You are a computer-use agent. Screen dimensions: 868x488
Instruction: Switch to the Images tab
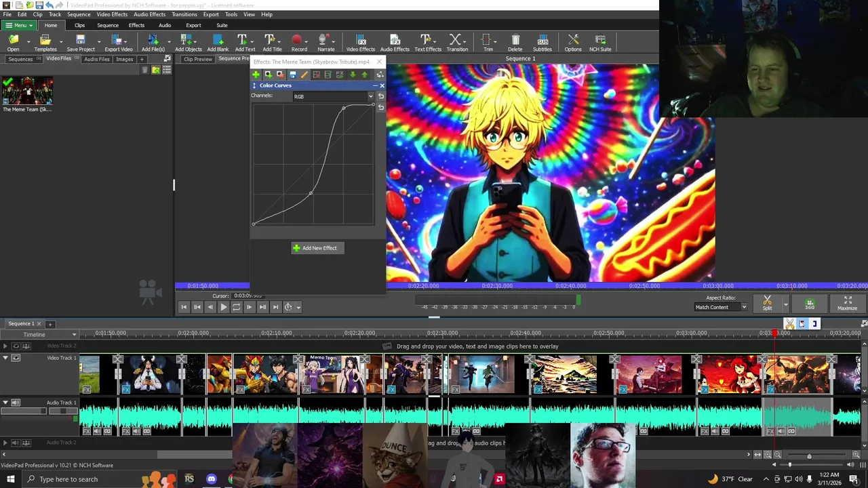124,59
